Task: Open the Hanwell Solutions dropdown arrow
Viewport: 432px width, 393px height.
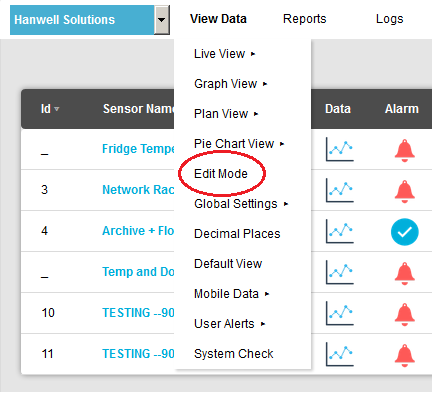Action: 162,20
